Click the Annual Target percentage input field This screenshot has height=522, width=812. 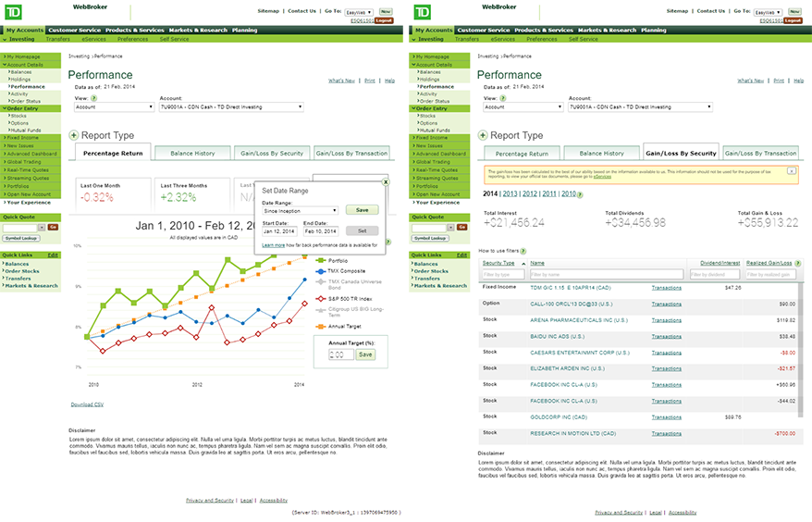pyautogui.click(x=340, y=354)
